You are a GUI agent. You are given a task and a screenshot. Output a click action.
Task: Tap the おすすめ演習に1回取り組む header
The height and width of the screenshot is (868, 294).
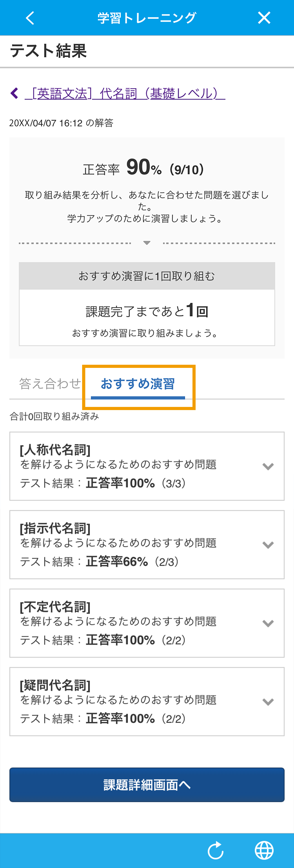coord(147,276)
